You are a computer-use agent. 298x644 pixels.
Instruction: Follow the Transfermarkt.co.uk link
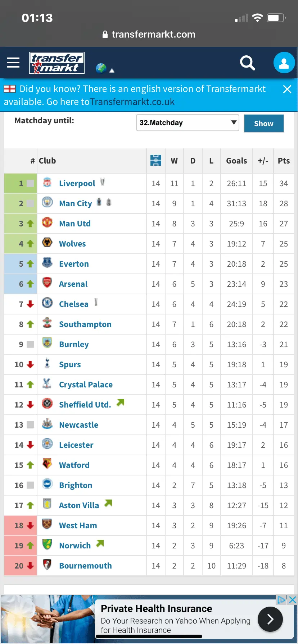pos(132,102)
